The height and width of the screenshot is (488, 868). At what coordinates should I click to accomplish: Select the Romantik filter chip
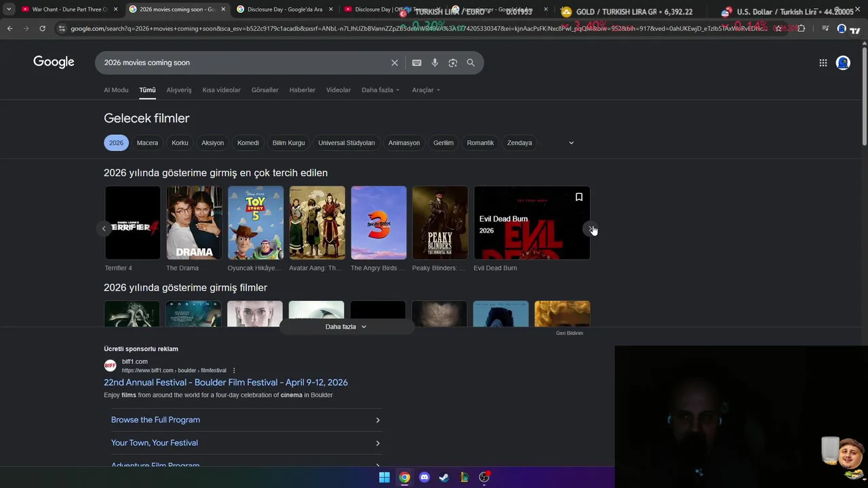click(480, 143)
